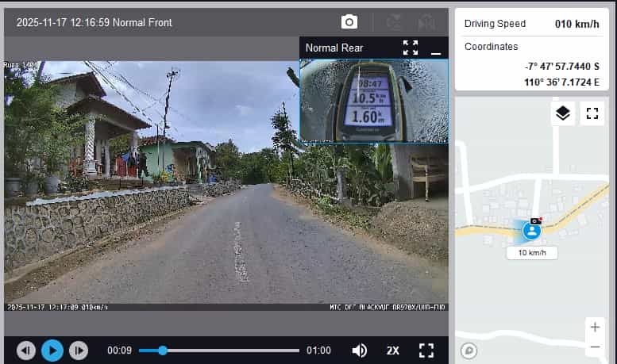
Task: Minimize the Normal Rear picture-in-picture window
Action: tap(435, 48)
